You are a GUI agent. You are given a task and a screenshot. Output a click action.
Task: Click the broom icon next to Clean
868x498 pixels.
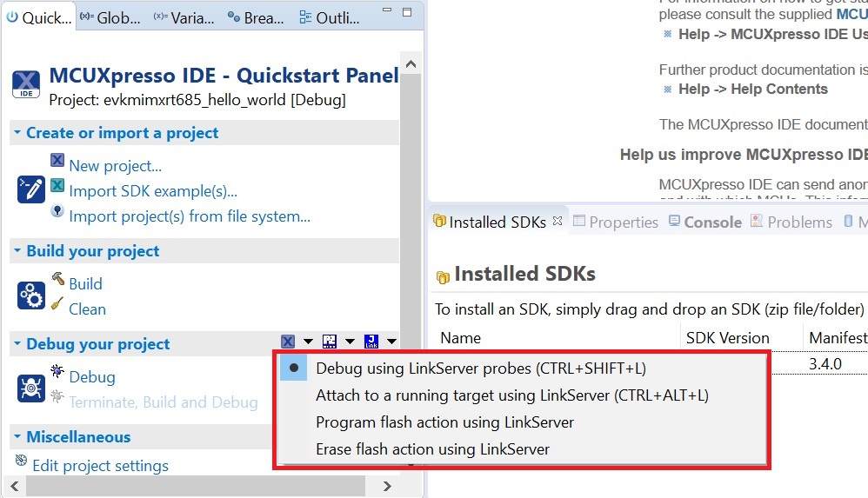[57, 305]
